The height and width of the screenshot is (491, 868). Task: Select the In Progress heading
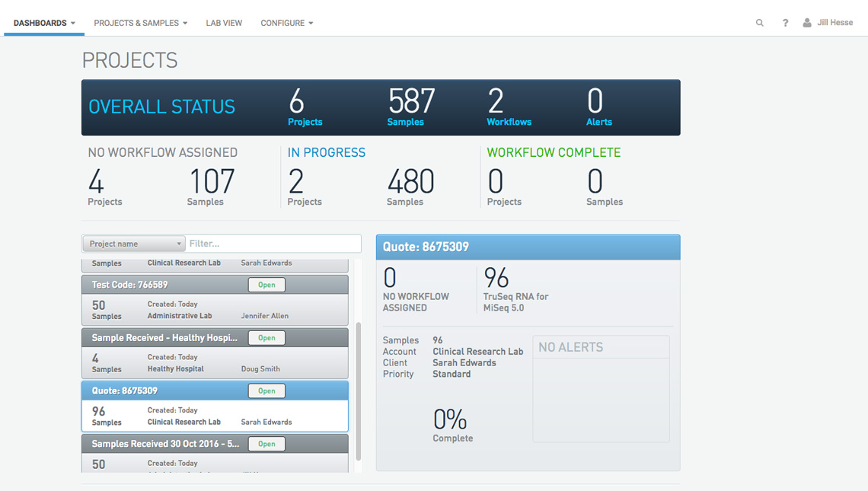(327, 153)
